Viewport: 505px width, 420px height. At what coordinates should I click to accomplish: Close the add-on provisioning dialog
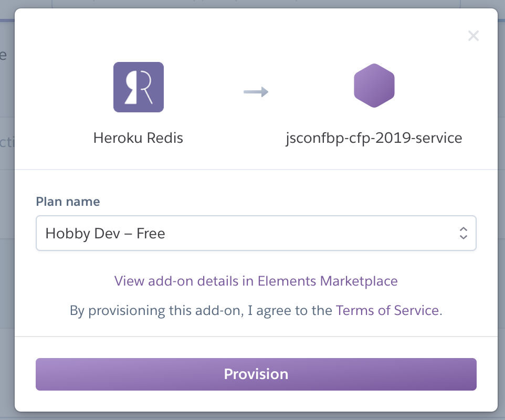coord(474,36)
